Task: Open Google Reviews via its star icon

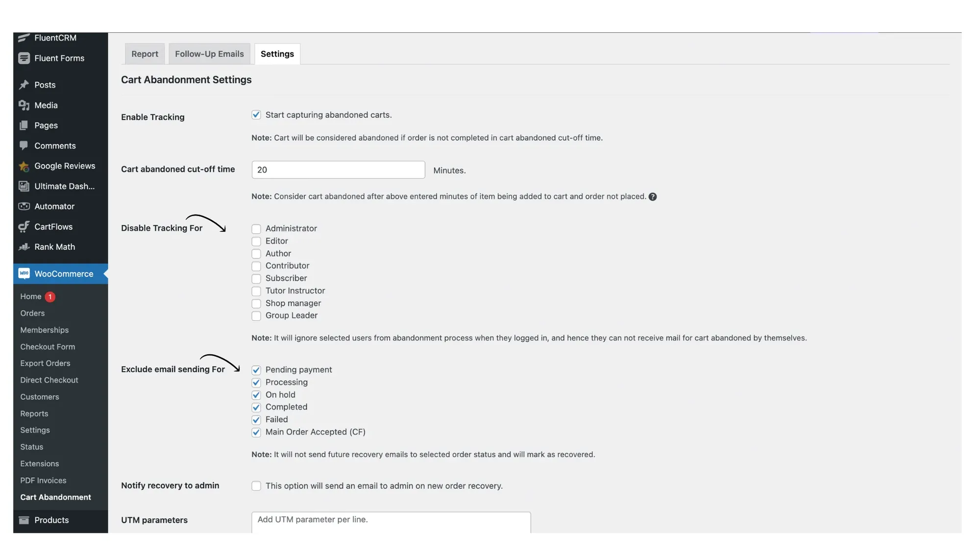Action: click(x=24, y=166)
